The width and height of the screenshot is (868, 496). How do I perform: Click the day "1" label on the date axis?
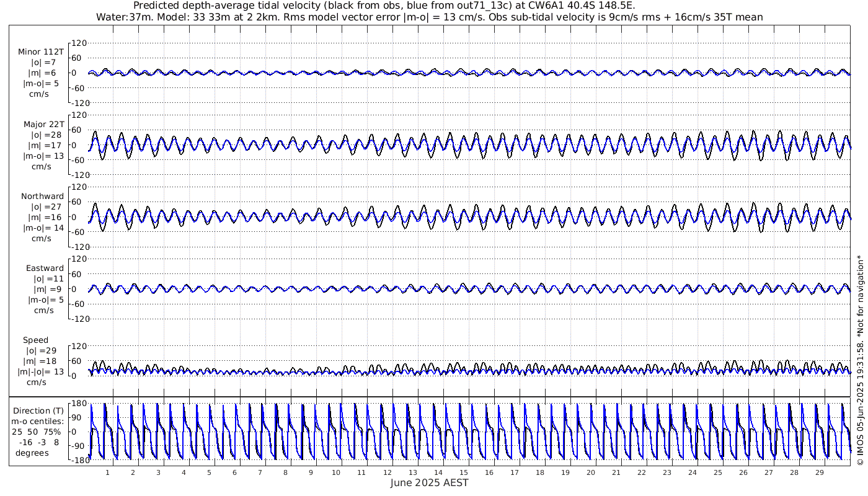pos(107,472)
